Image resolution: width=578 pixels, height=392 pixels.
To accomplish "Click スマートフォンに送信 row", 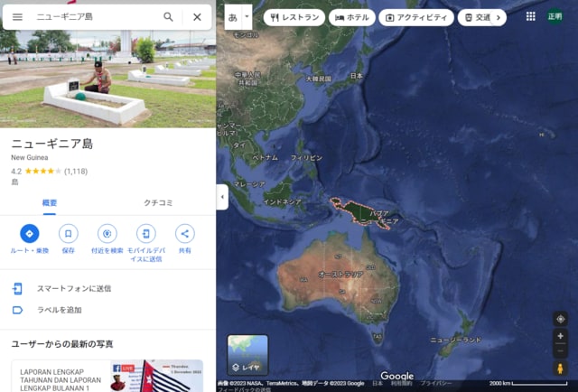I will pyautogui.click(x=107, y=288).
